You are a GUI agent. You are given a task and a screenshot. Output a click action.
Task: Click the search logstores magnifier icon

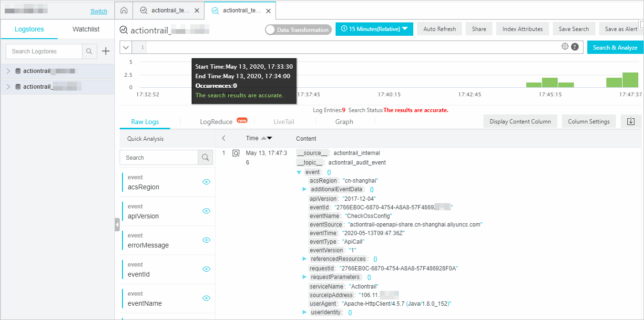point(89,52)
